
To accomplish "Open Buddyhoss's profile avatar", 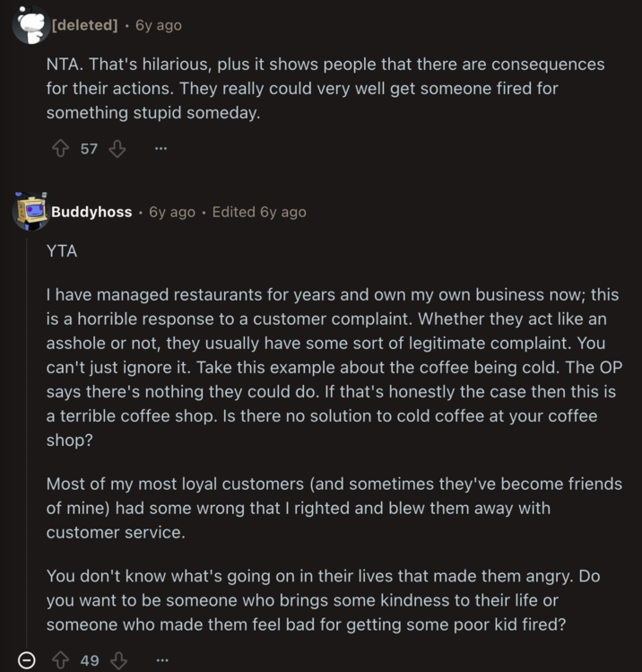I will coord(30,212).
